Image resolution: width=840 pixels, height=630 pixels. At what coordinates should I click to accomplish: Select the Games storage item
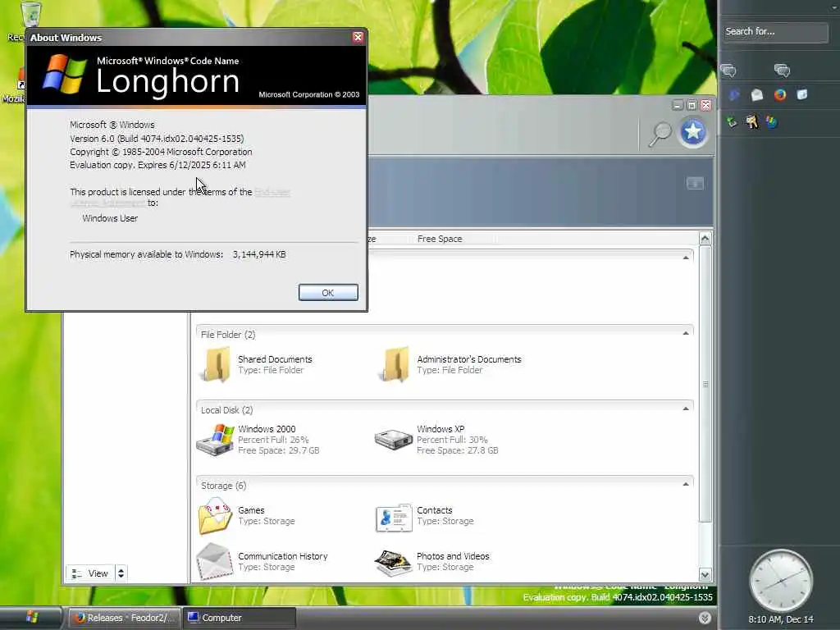pos(247,515)
